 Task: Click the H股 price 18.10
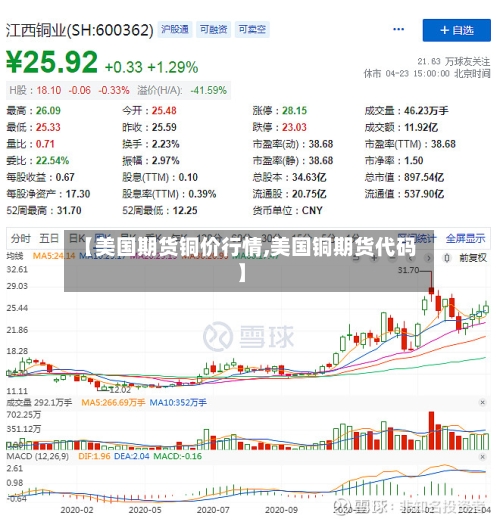point(49,90)
